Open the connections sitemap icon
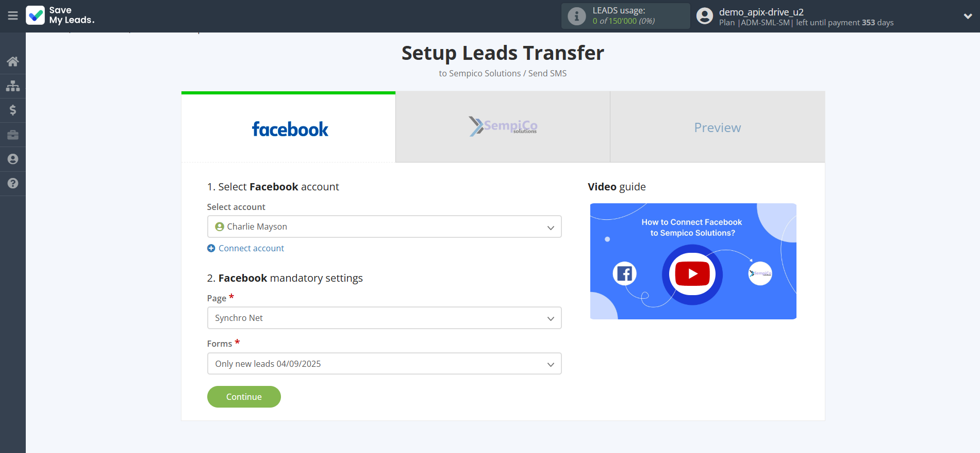Image resolution: width=980 pixels, height=453 pixels. pyautogui.click(x=13, y=86)
